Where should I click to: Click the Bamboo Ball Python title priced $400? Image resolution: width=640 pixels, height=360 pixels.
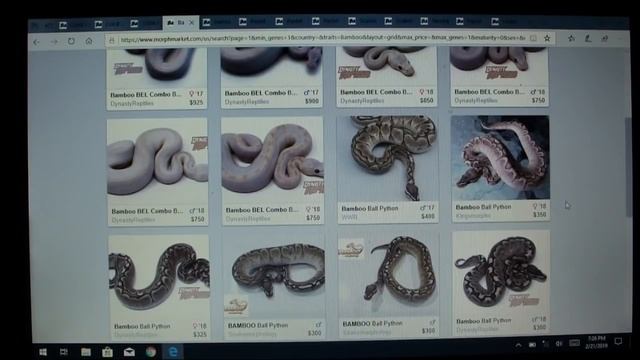[x=370, y=209]
